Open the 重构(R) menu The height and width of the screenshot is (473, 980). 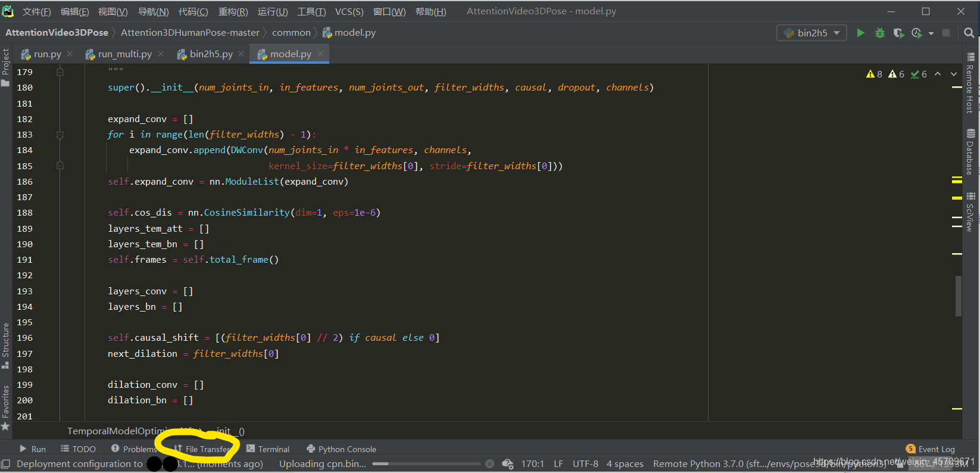[233, 11]
